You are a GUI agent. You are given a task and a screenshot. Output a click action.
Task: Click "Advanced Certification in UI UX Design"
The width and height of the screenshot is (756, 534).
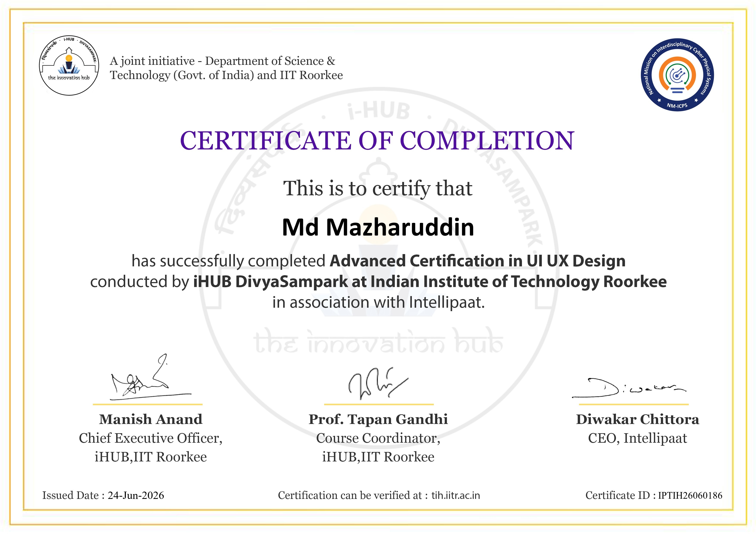477,261
